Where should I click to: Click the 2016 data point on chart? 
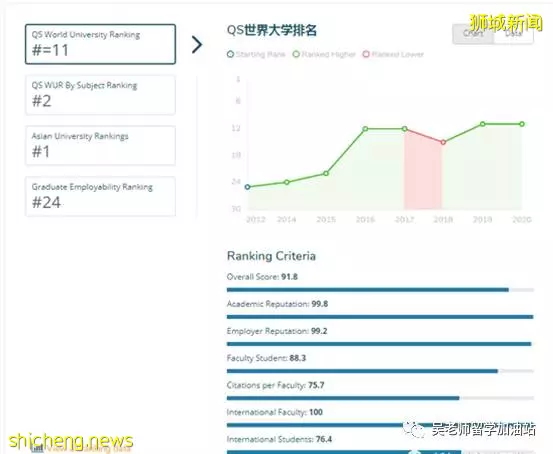click(x=365, y=129)
